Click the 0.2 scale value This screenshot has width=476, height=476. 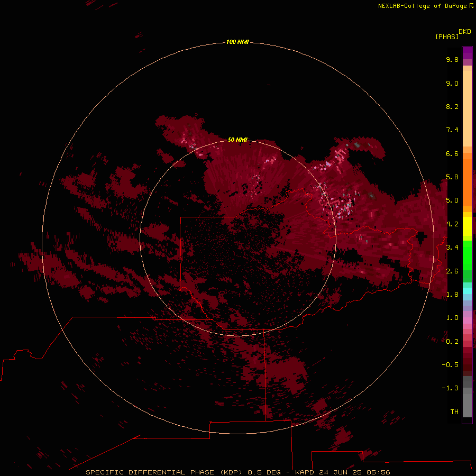[x=452, y=341]
